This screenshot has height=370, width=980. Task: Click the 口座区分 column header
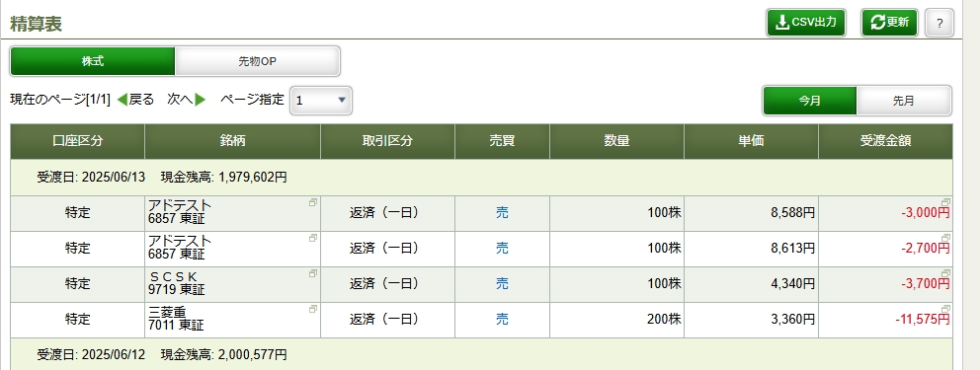tap(77, 141)
